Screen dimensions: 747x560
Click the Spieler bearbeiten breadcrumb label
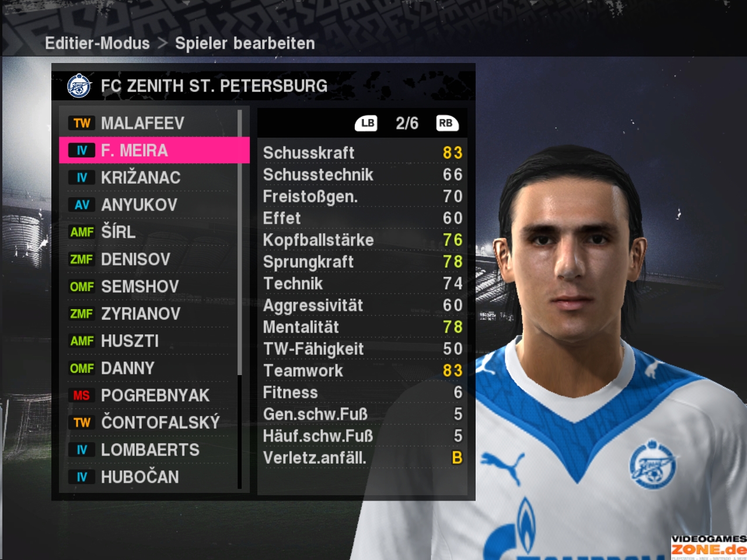click(245, 43)
